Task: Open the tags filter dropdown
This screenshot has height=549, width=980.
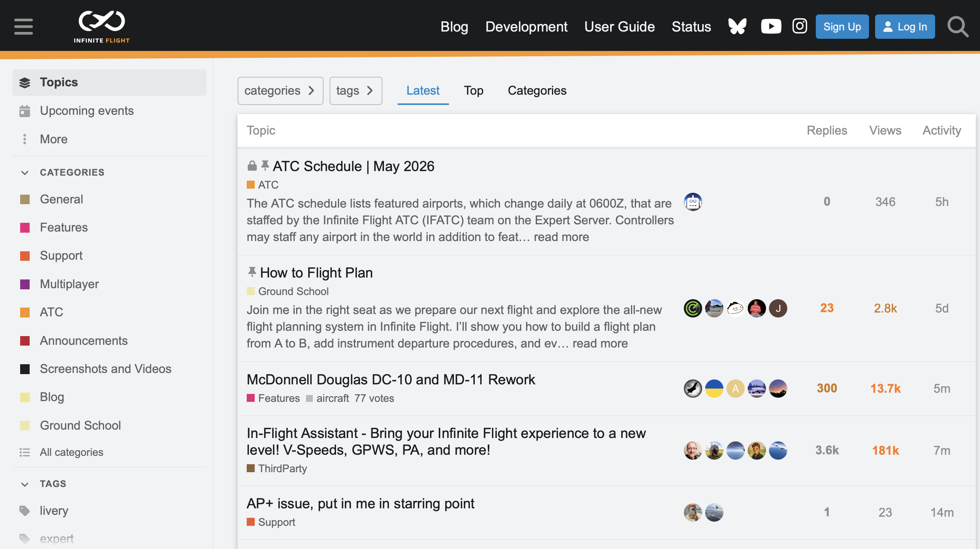Action: [355, 90]
